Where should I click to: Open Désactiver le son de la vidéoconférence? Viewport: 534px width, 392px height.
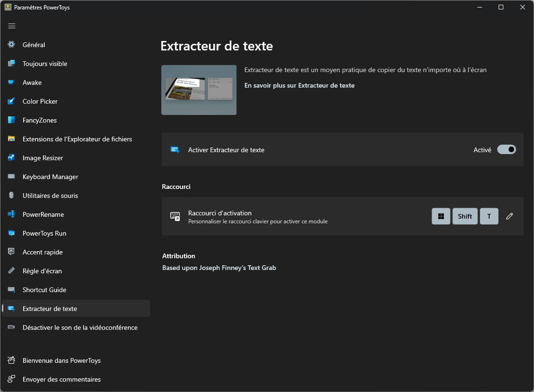point(76,327)
